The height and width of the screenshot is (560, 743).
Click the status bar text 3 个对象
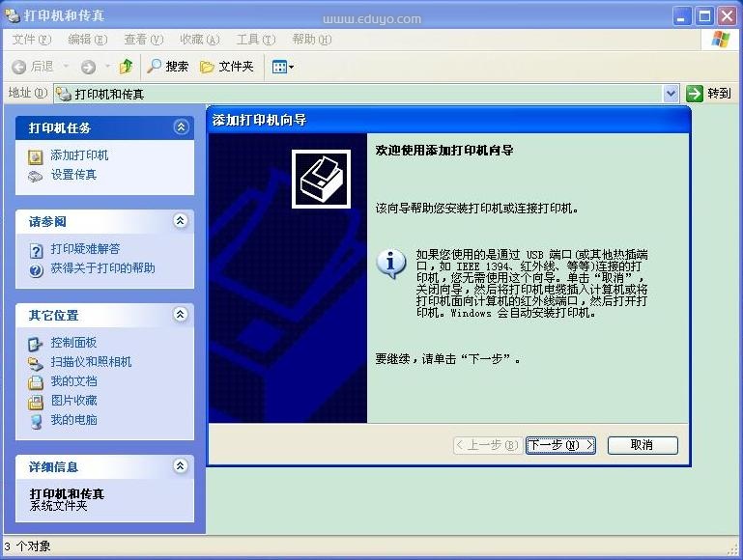[x=27, y=546]
